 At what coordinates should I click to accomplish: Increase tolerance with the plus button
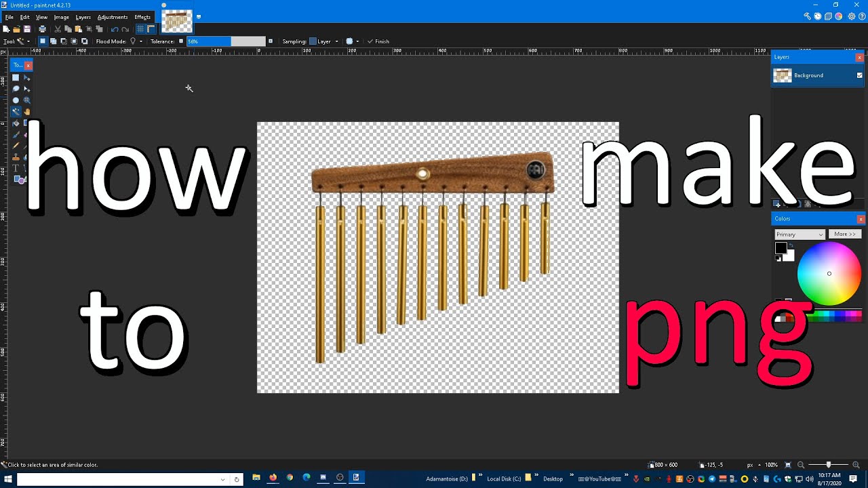point(271,41)
